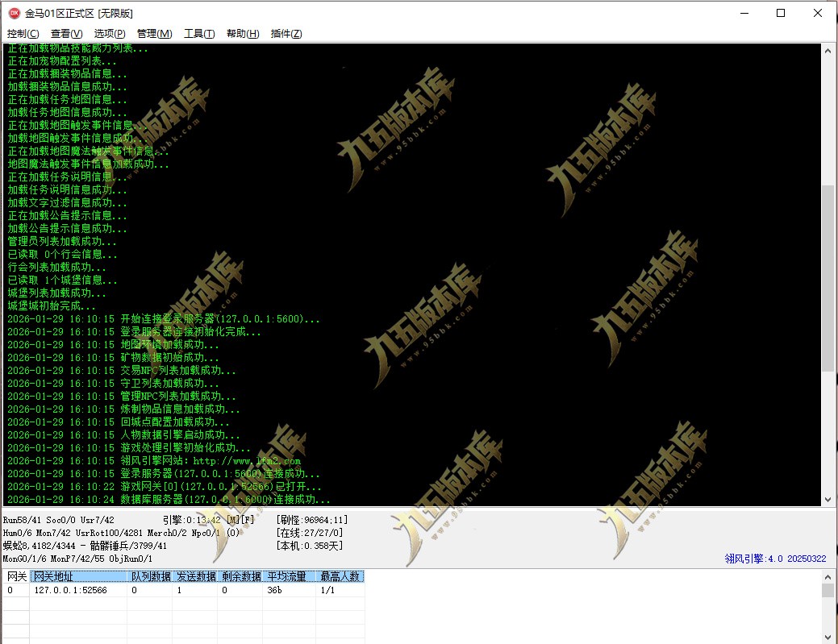Viewport: 838px width, 644px height.
Task: Click the 平均流量 column header
Action: click(x=289, y=577)
